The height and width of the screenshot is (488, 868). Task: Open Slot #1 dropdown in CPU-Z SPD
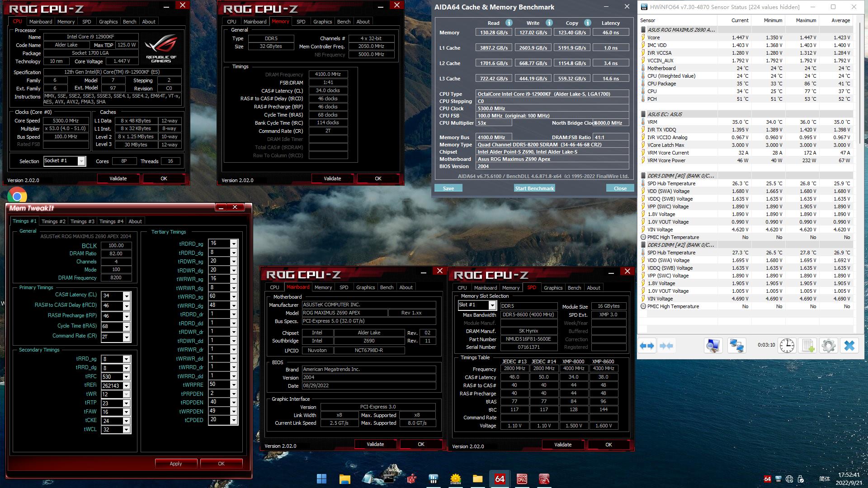tap(492, 305)
